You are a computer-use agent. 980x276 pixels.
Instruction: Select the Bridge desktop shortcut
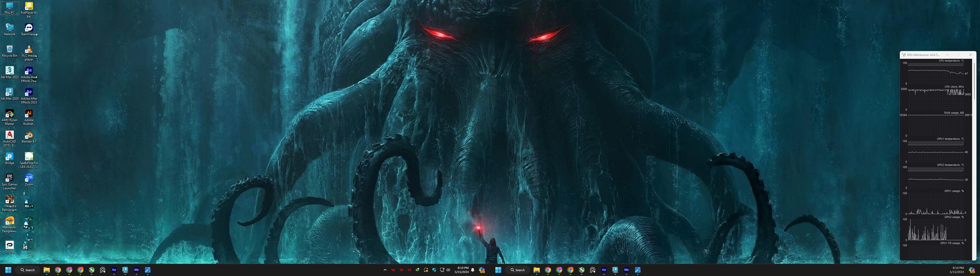coord(9,159)
